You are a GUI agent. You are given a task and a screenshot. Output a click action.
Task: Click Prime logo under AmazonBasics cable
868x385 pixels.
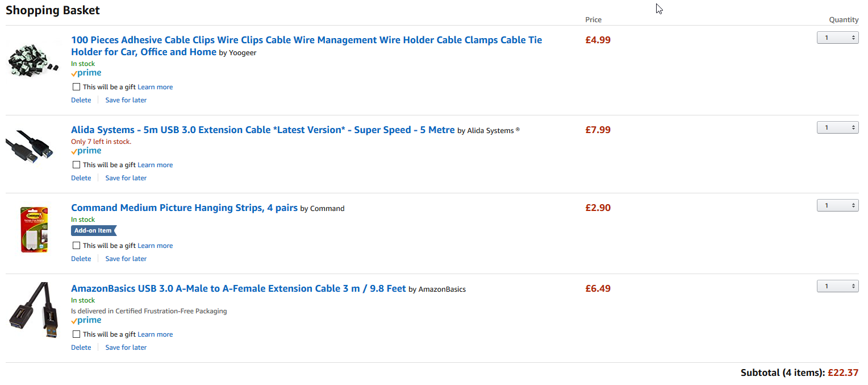(86, 320)
